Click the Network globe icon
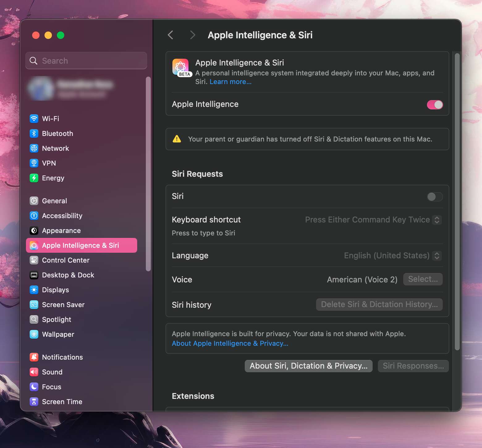The height and width of the screenshot is (448, 482). click(x=34, y=148)
